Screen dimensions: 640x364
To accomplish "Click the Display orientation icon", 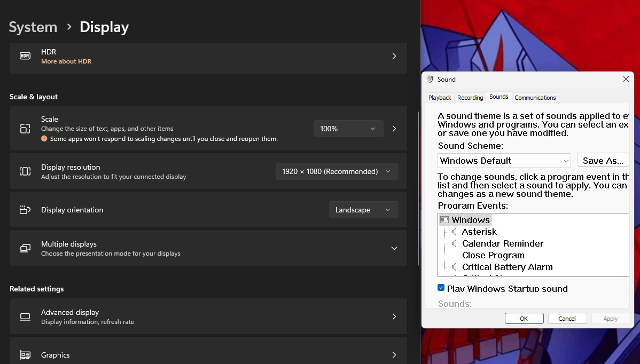I will (x=25, y=210).
